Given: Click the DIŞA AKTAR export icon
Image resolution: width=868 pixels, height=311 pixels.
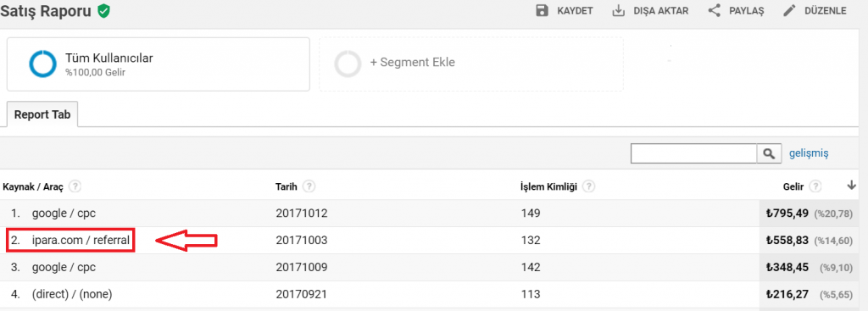Looking at the screenshot, I should [618, 10].
